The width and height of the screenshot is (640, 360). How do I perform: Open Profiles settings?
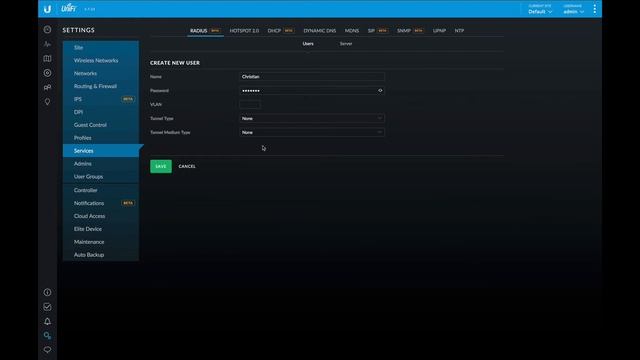(101, 138)
